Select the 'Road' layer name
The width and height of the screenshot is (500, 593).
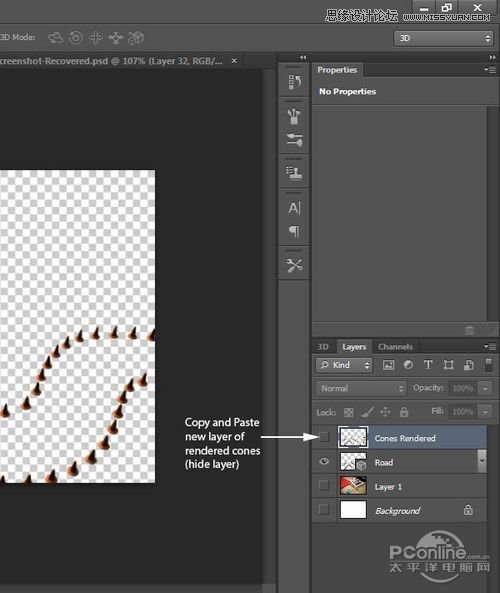(x=384, y=462)
